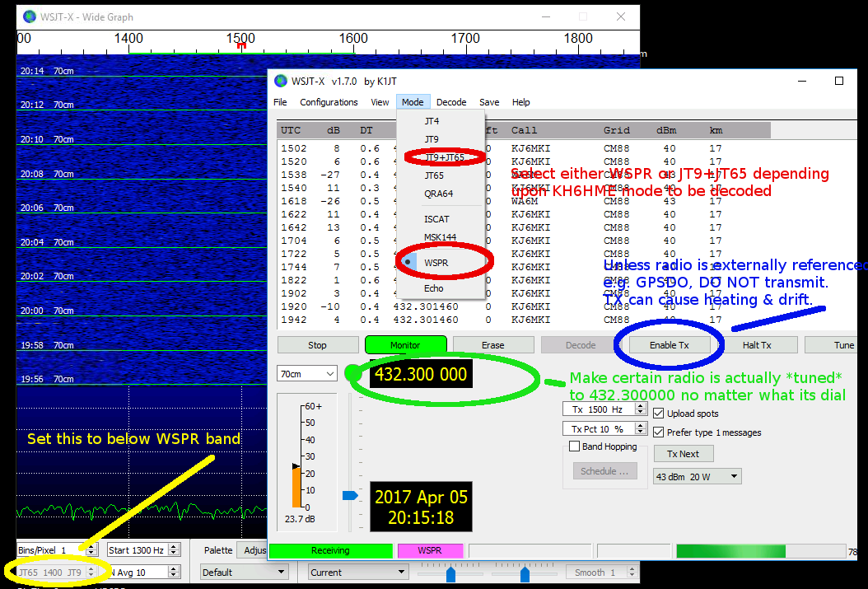Open the 70cm band dropdown
This screenshot has width=868, height=589.
coord(306,374)
